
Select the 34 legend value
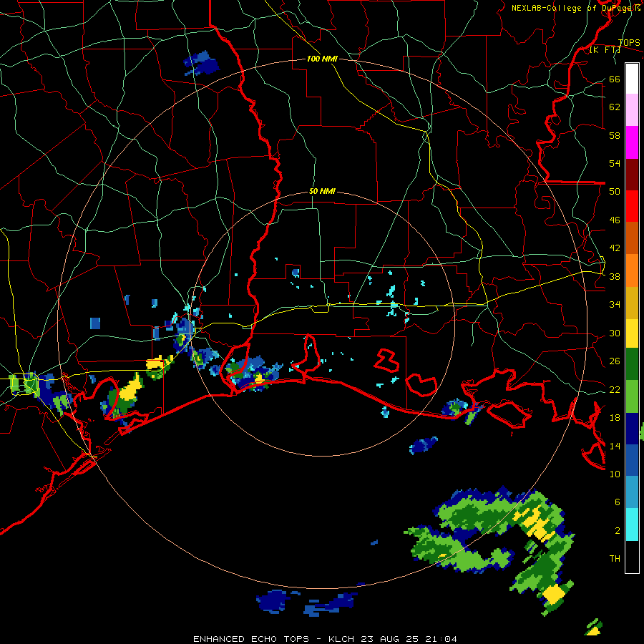[x=615, y=305]
